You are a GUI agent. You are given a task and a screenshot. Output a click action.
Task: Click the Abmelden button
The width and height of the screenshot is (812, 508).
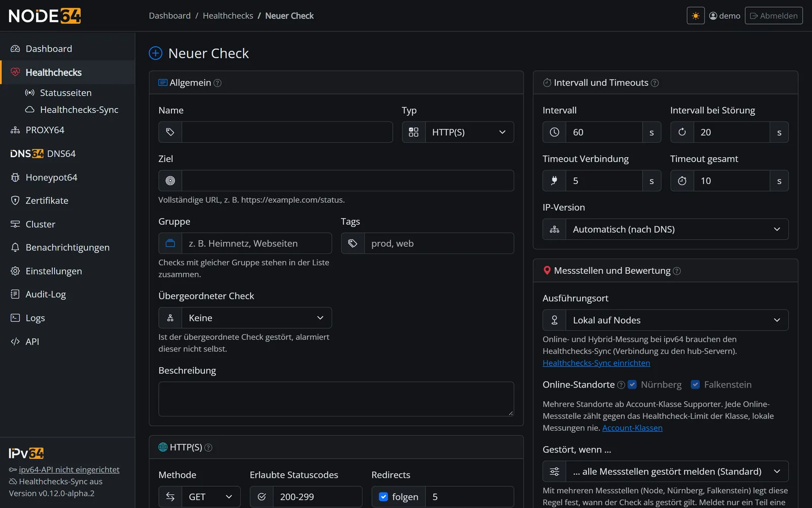point(773,16)
